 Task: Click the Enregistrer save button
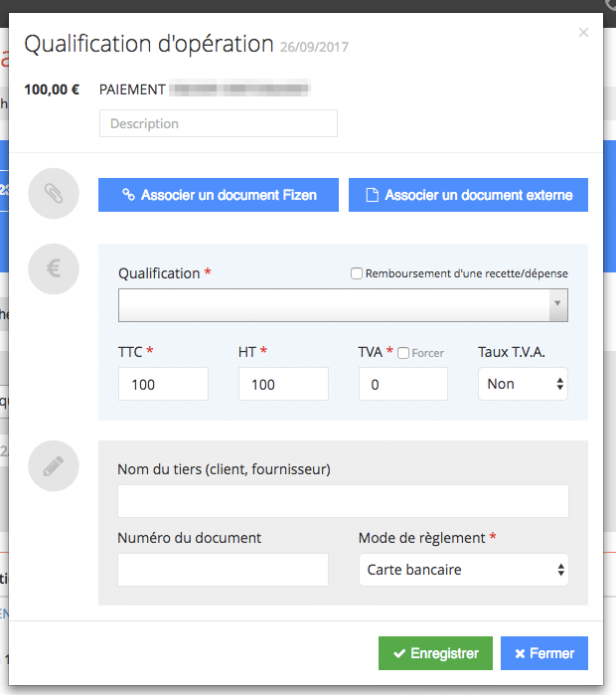pyautogui.click(x=435, y=653)
